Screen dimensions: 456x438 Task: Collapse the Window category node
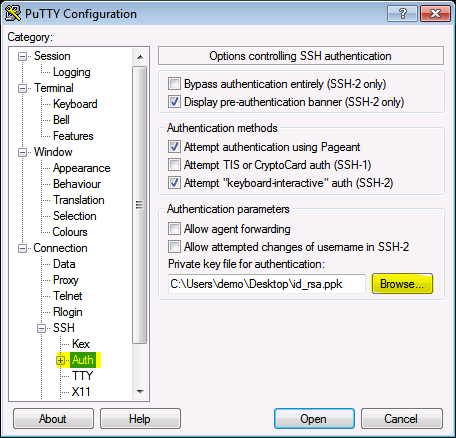pos(22,152)
